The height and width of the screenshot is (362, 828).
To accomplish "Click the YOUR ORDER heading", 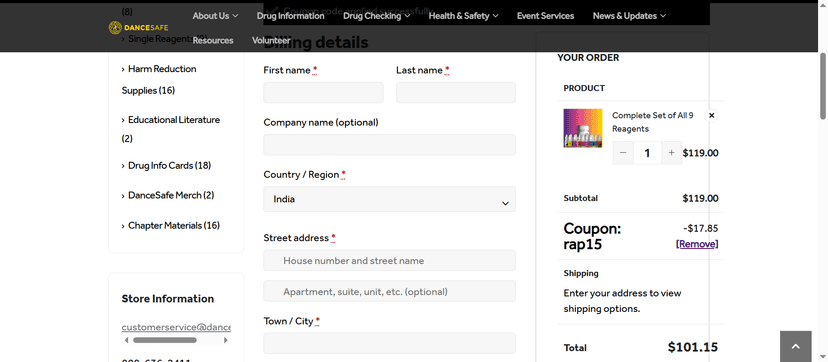I will pyautogui.click(x=588, y=58).
